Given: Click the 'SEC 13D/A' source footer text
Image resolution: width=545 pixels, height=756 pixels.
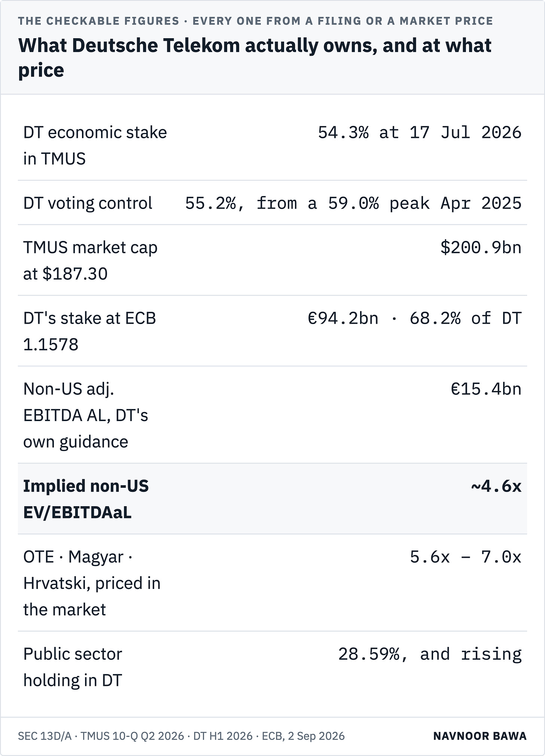Looking at the screenshot, I should tap(45, 736).
